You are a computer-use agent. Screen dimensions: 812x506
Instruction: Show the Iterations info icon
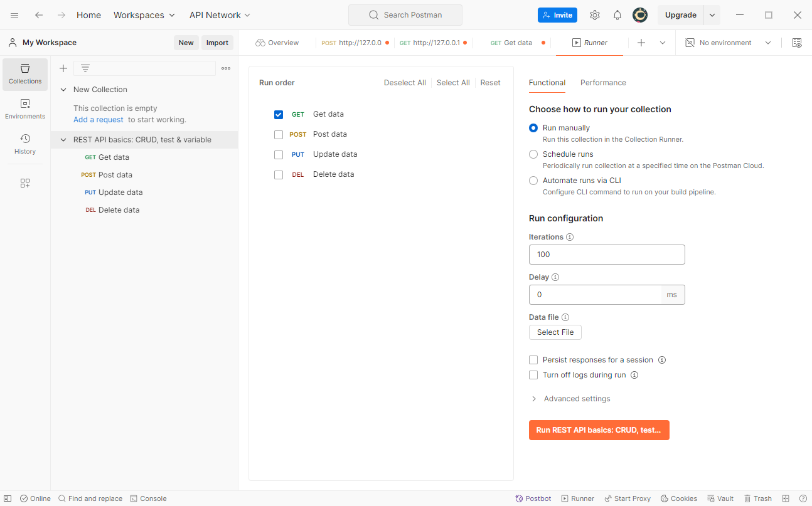[570, 237]
